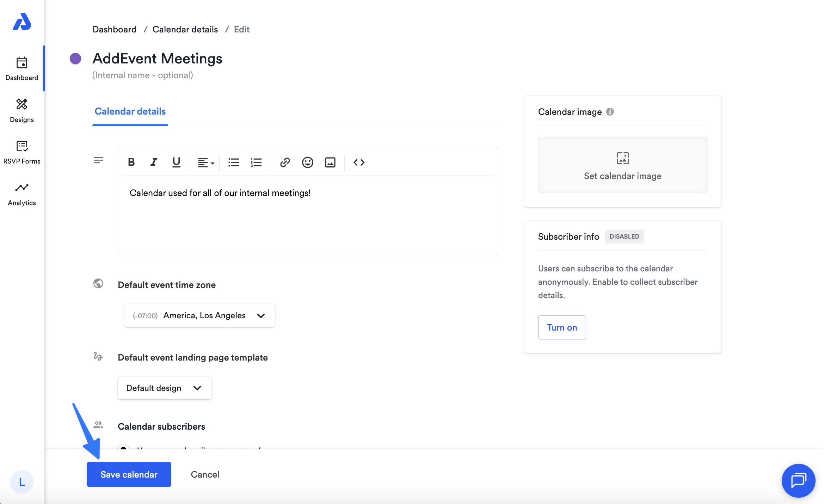
Task: Turn on subscriber info collection
Action: [x=562, y=327]
